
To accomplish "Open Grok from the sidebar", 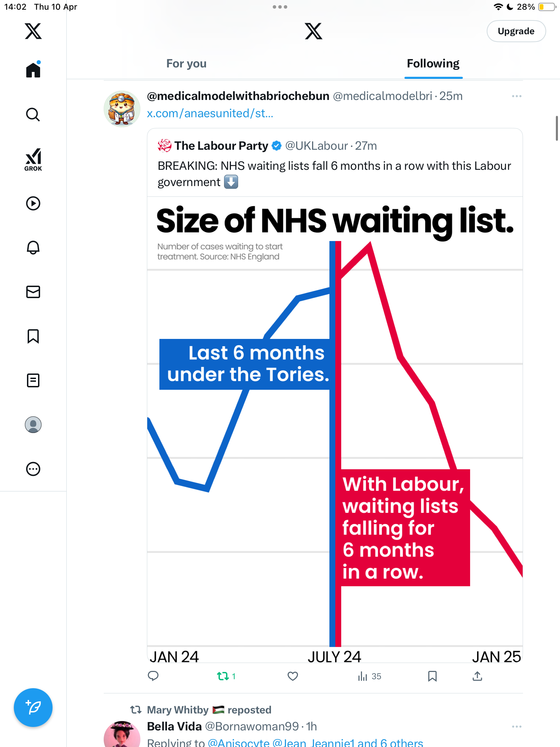I will coord(33,159).
